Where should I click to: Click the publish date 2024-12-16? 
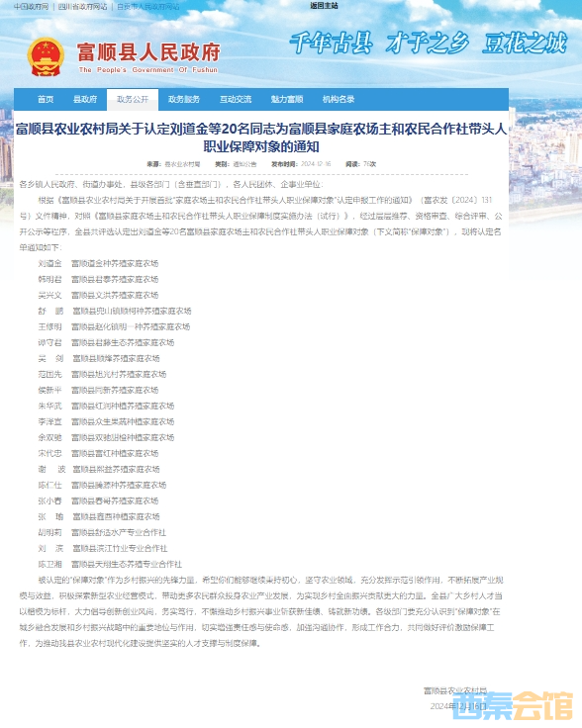316,164
